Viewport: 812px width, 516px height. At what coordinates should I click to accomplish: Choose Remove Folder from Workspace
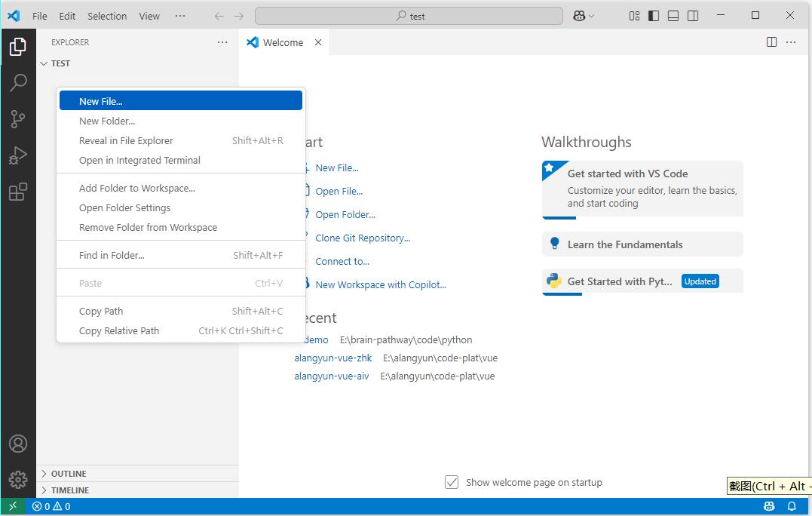tap(181, 227)
